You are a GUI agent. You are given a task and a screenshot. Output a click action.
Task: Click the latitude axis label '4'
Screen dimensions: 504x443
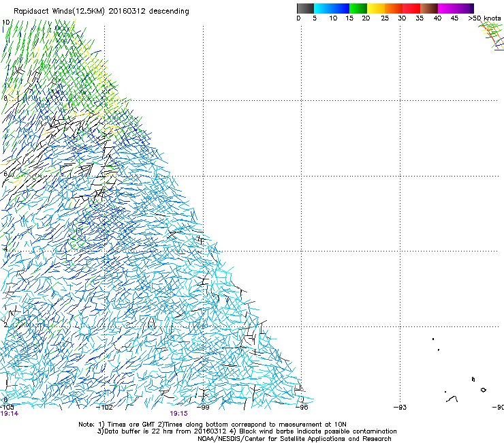coord(5,249)
